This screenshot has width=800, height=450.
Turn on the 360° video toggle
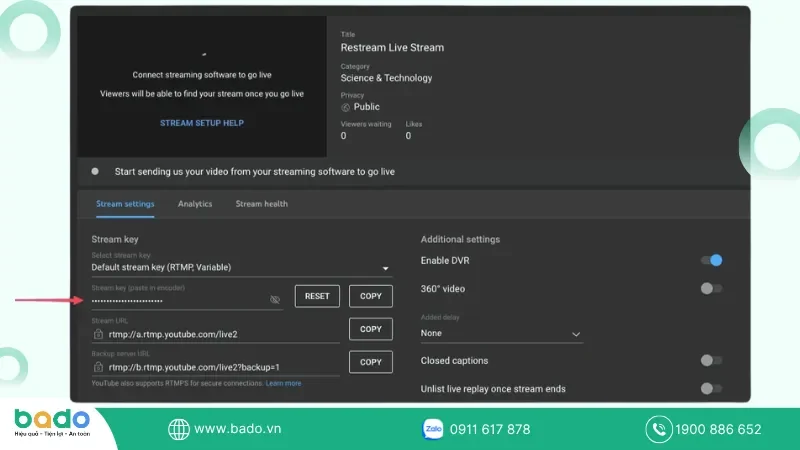[x=712, y=289]
